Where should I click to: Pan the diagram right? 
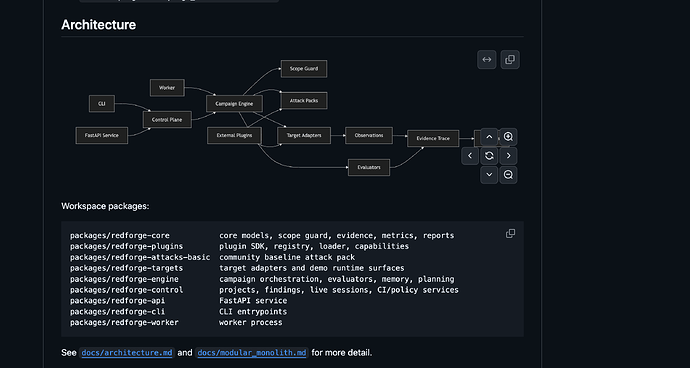[x=508, y=156]
